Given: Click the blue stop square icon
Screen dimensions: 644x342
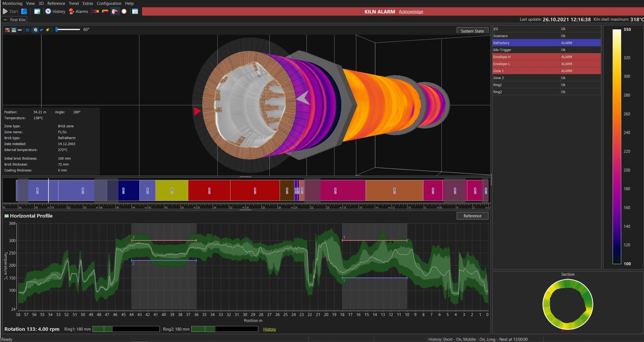Looking at the screenshot, I should (24, 11).
